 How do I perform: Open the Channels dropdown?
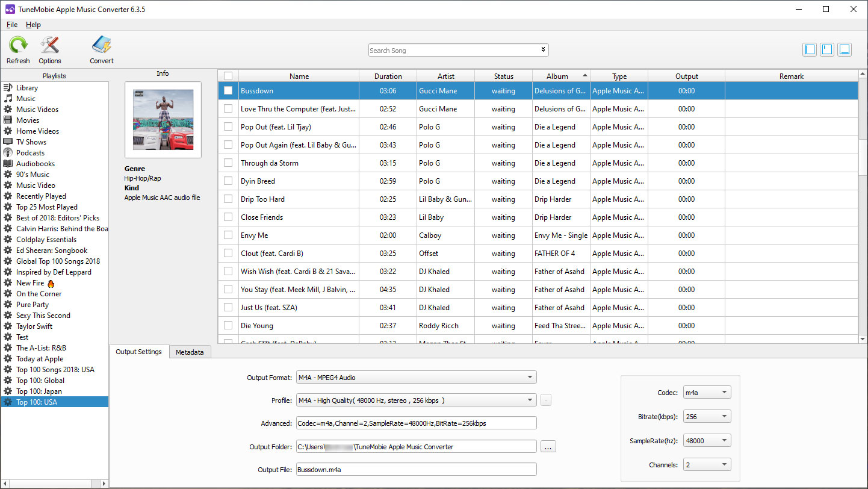point(707,465)
